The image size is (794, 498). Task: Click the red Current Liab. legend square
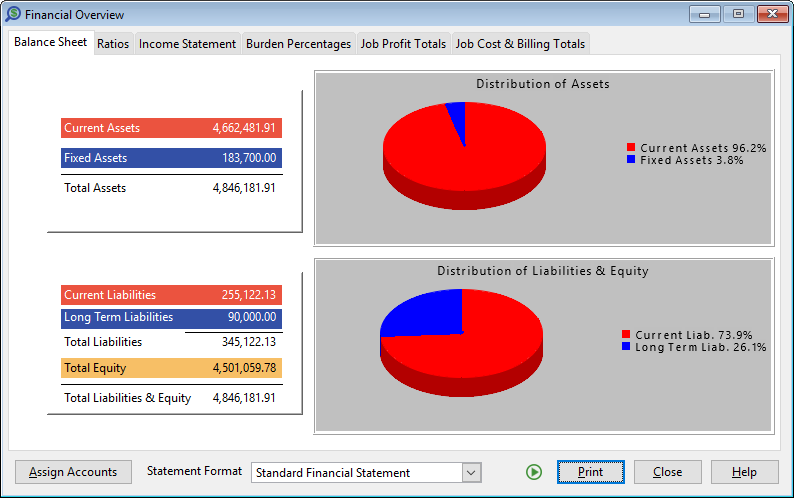626,334
